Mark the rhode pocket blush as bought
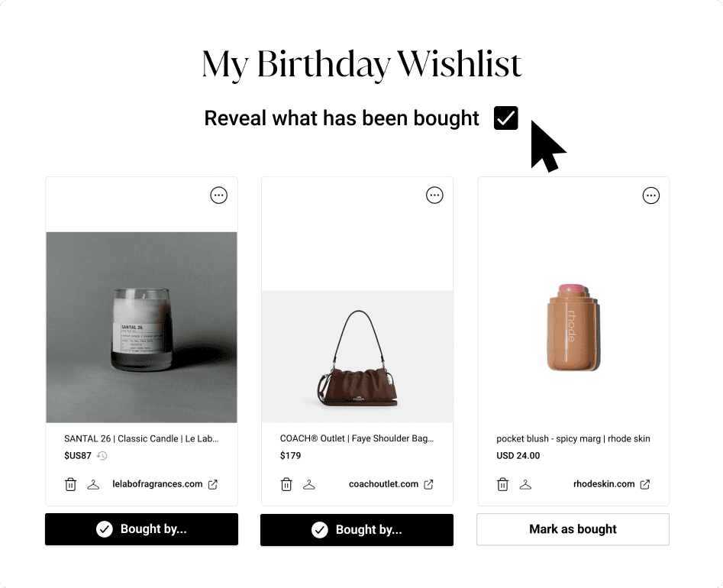723x588 pixels. [x=572, y=529]
